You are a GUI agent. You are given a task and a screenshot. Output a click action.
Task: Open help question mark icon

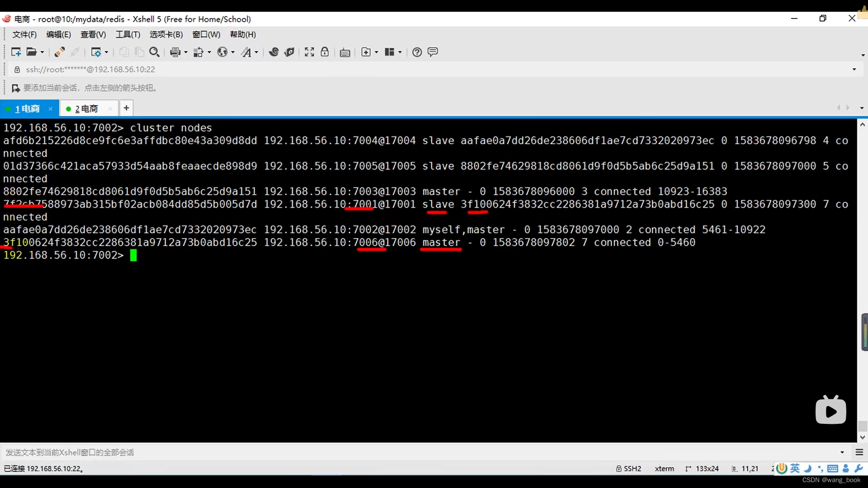click(x=417, y=52)
